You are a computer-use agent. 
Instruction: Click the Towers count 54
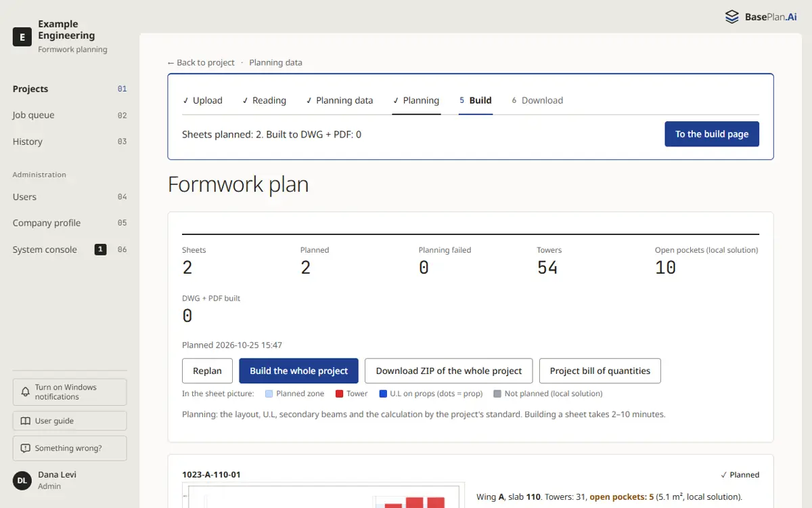(x=547, y=268)
